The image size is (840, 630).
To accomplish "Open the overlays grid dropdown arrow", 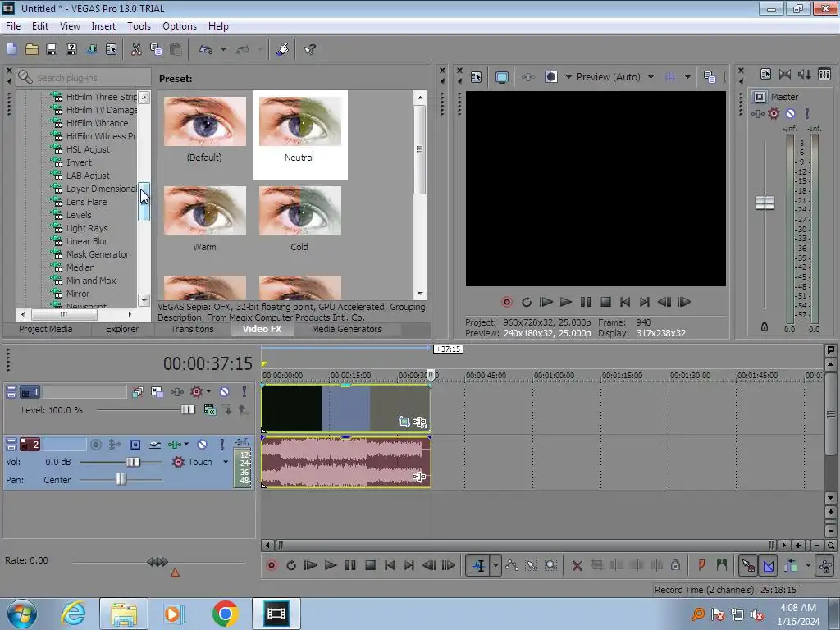I will (687, 77).
